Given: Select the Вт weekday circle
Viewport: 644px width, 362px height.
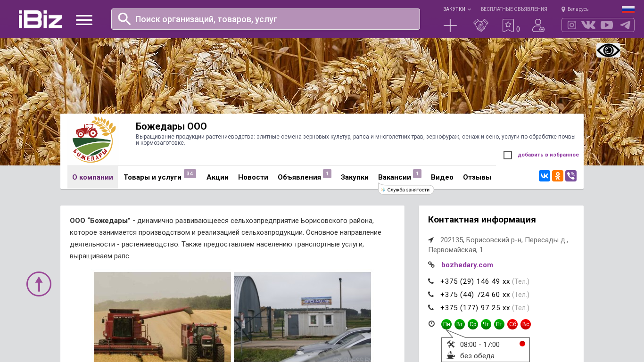Looking at the screenshot, I should (x=460, y=324).
